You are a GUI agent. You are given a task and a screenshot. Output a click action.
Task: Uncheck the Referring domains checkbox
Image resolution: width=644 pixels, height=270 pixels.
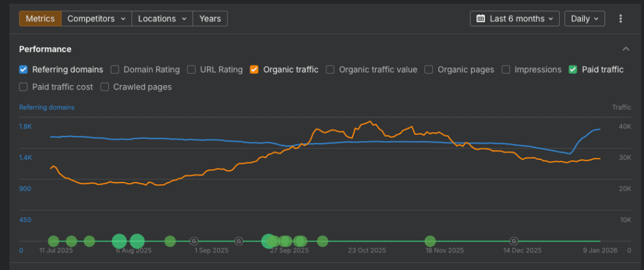point(23,70)
